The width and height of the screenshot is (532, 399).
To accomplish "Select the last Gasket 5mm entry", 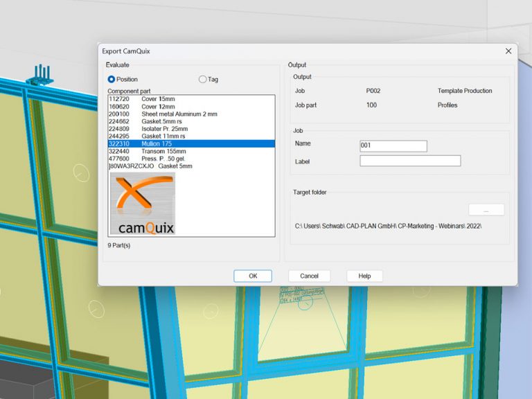I will (175, 166).
